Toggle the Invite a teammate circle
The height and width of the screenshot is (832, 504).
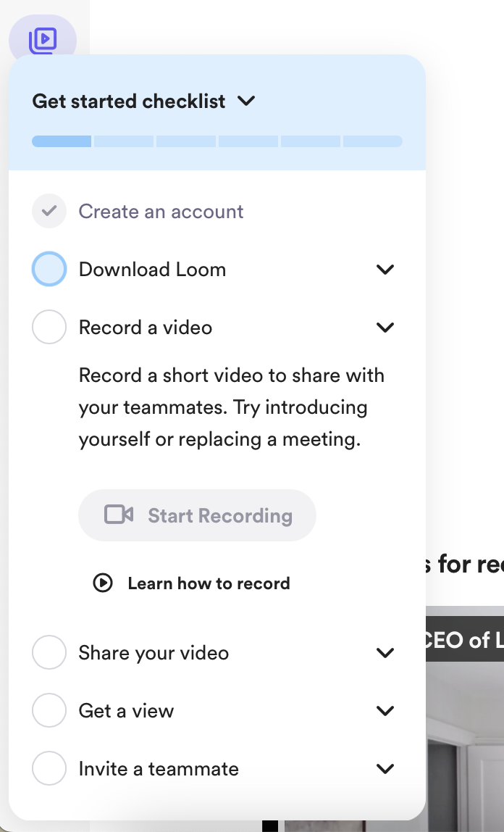tap(49, 767)
